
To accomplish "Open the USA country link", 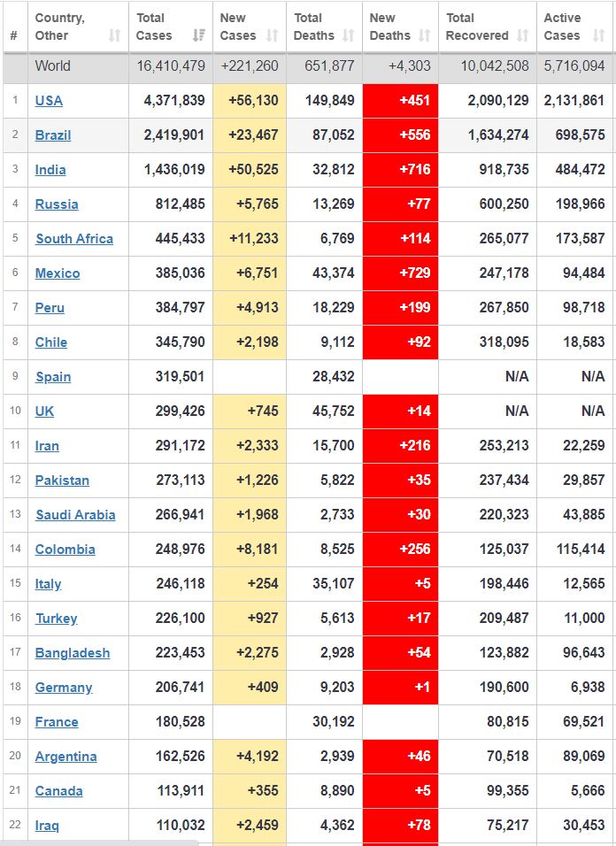I will 49,101.
